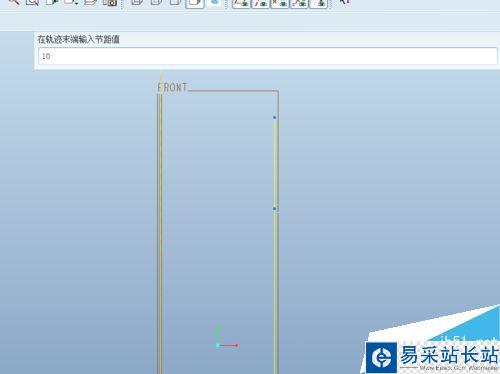Toggle datum point display in the toolbar
This screenshot has height=374, width=500.
tap(280, 3)
